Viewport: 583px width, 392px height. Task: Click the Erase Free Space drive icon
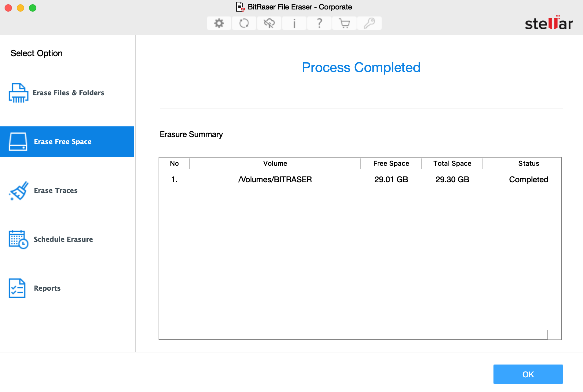18,142
